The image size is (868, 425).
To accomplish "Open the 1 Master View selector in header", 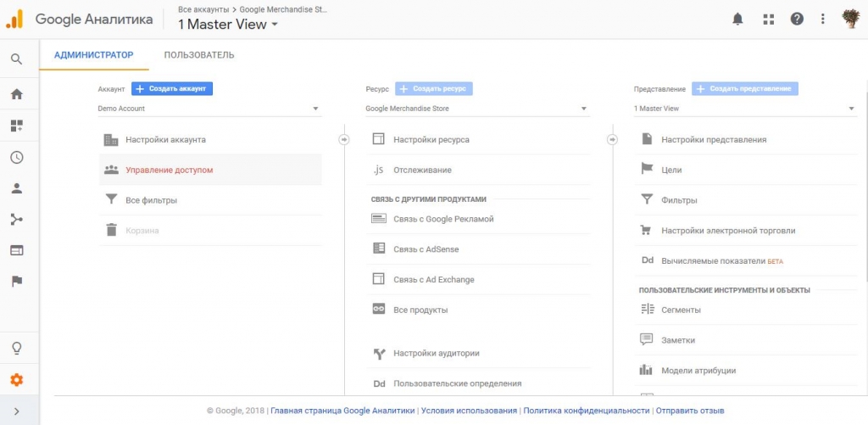I will point(228,25).
